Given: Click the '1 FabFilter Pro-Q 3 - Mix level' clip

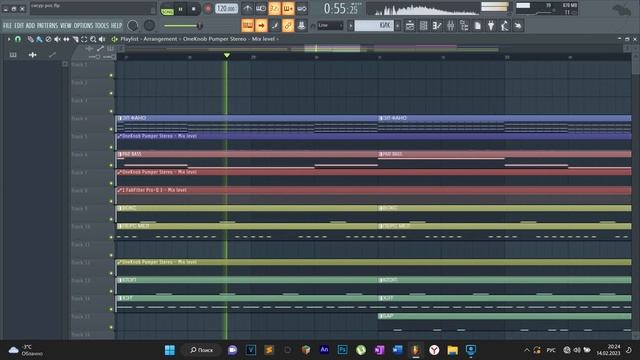Looking at the screenshot, I should pyautogui.click(x=374, y=190).
